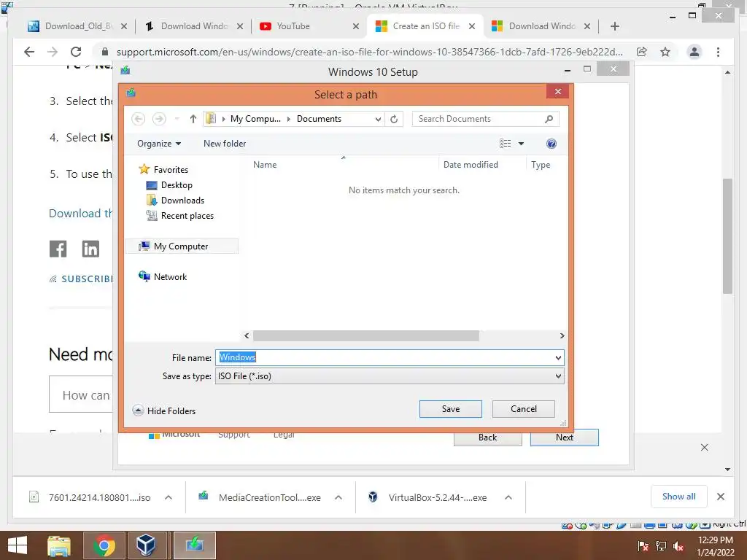
Task: Open the Save as type combo box
Action: click(390, 376)
